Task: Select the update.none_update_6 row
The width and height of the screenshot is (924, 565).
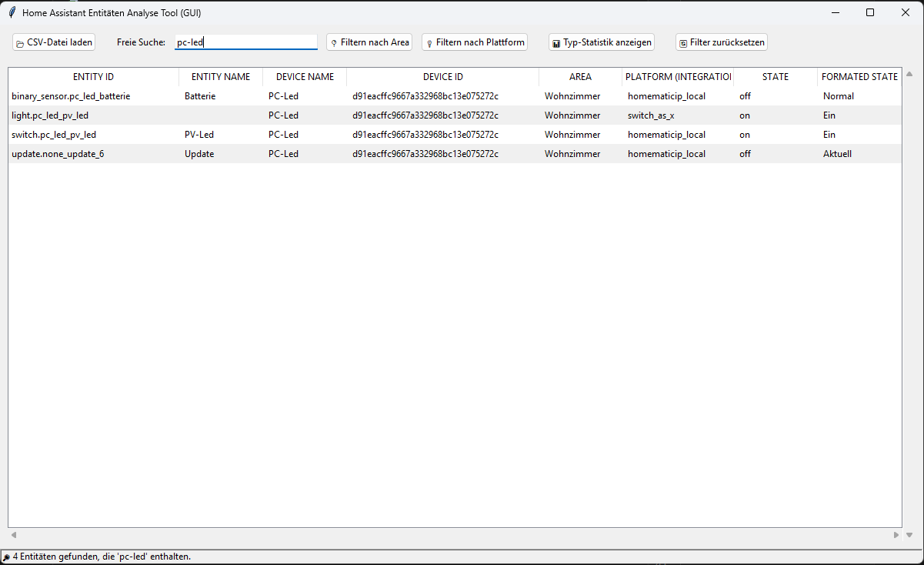Action: coord(58,154)
